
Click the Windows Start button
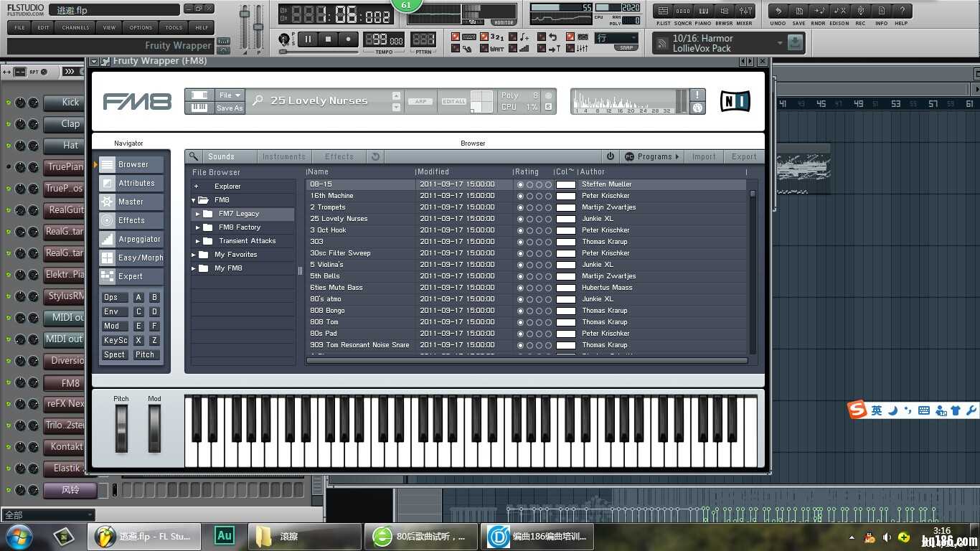coord(19,537)
